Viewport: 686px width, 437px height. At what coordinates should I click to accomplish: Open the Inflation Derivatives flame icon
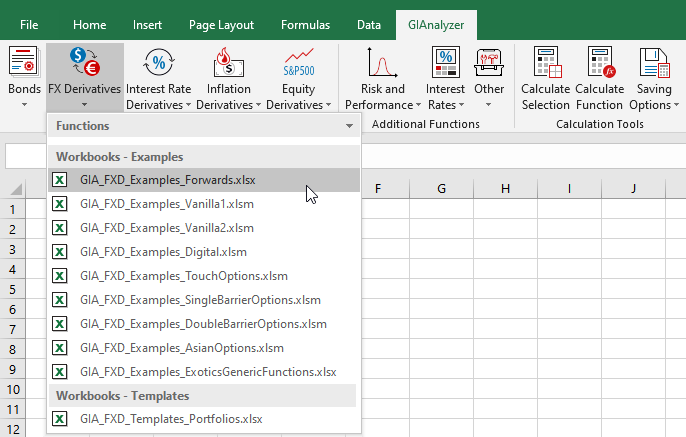pos(228,63)
